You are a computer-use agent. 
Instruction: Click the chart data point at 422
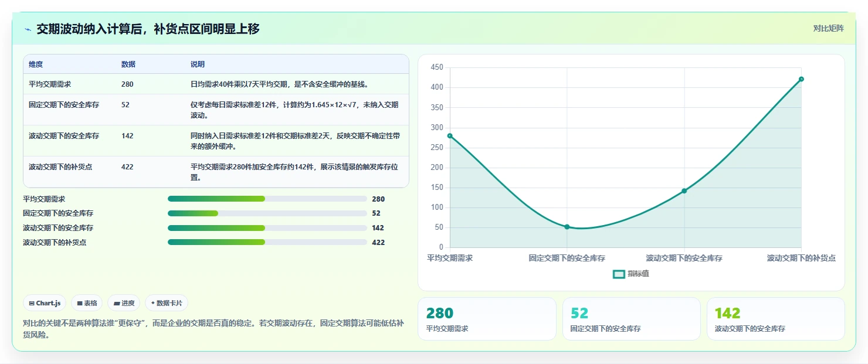(x=801, y=79)
